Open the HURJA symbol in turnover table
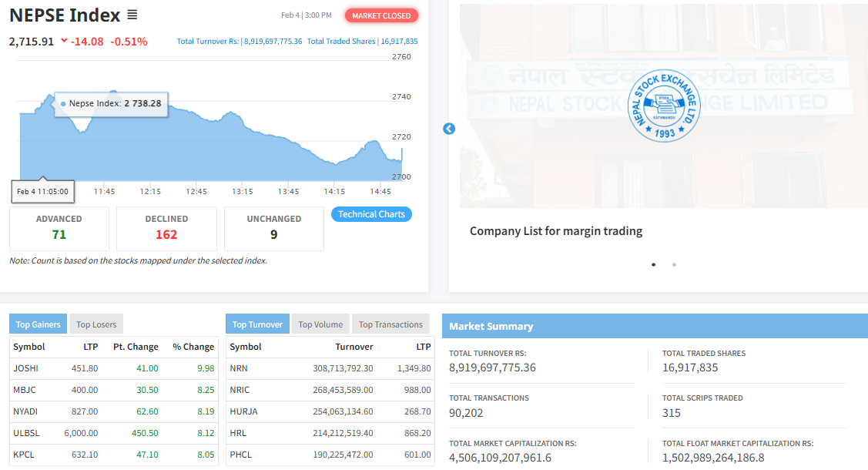Viewport: 868px width, 470px height. [x=243, y=411]
